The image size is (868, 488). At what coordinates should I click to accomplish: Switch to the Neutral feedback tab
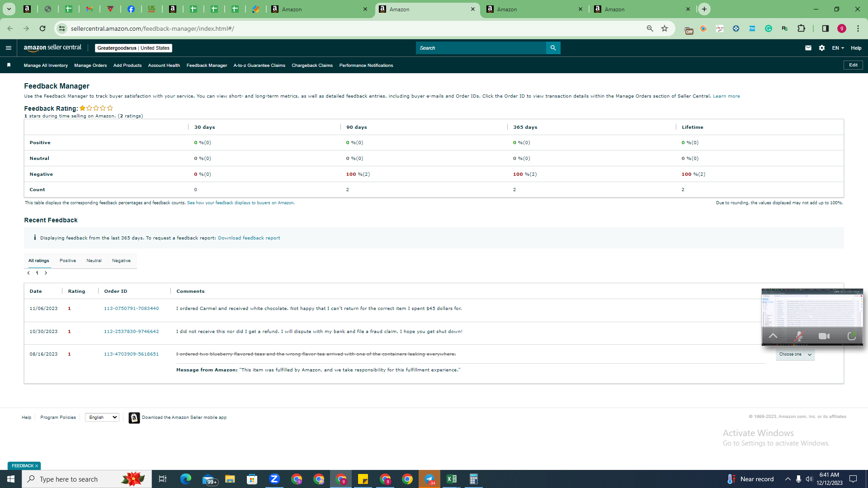(x=94, y=261)
